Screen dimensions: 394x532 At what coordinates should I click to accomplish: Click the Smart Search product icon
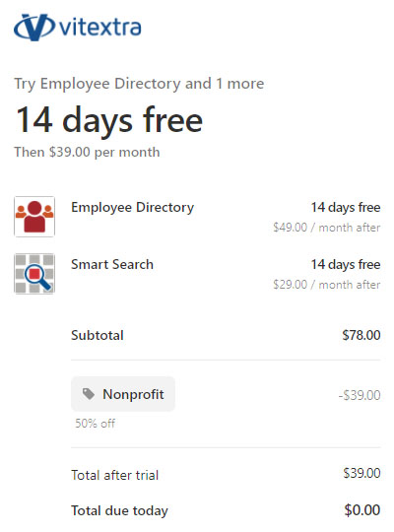[34, 274]
